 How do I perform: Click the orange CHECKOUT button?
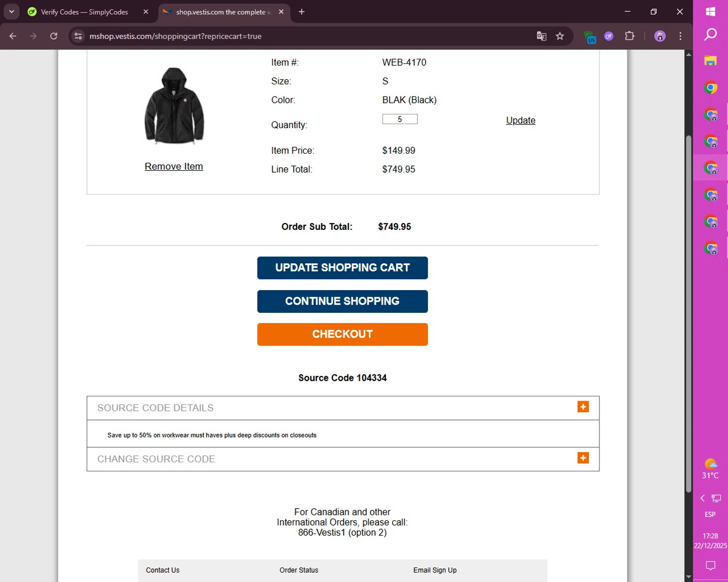pyautogui.click(x=343, y=334)
